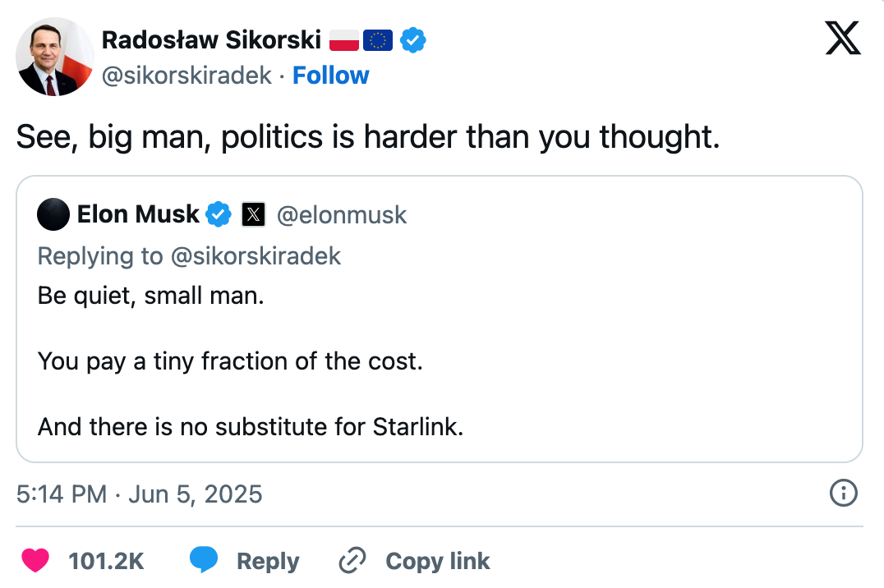Visit the @sikorskiradek handle under the name
884x588 pixels.
(186, 76)
